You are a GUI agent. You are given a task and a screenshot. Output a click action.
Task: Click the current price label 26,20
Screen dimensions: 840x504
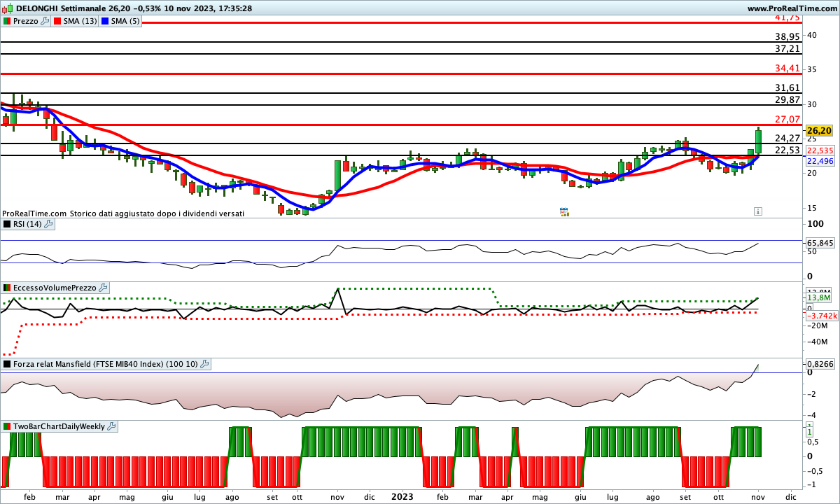pyautogui.click(x=819, y=131)
